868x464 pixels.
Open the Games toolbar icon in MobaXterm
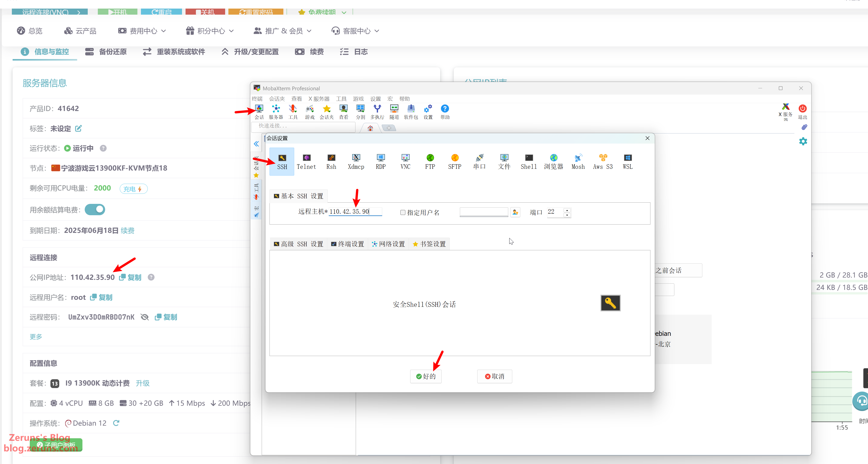click(x=310, y=112)
